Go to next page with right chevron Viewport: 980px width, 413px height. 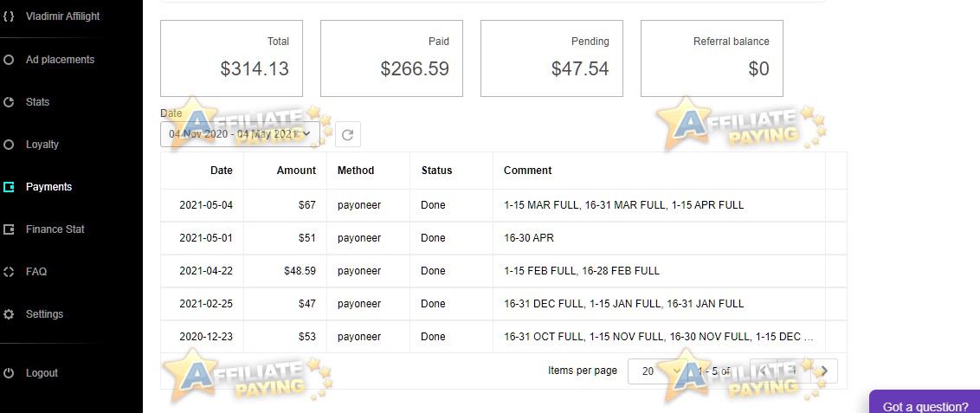tap(824, 371)
